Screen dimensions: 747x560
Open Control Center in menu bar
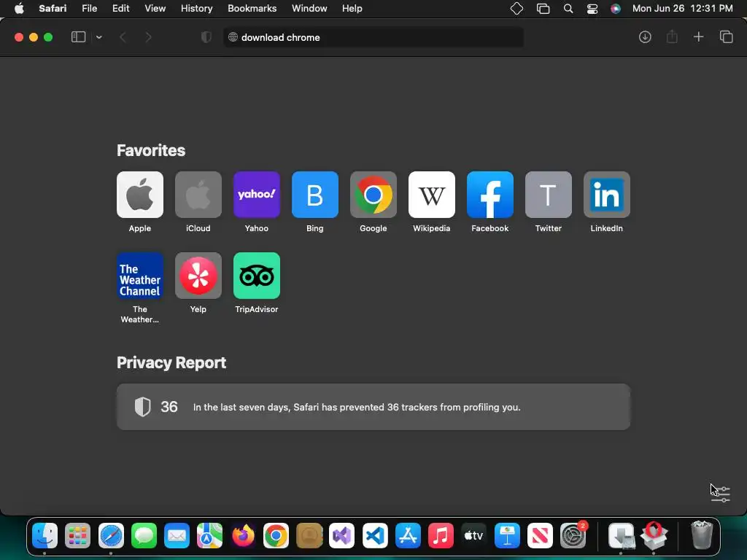592,9
